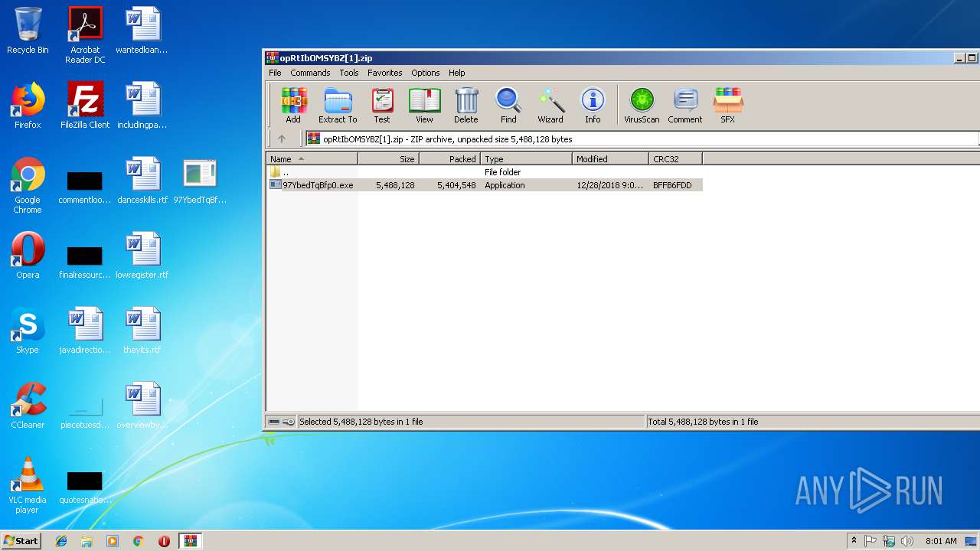Open the View toolbar icon
This screenshot has width=980, height=551.
pos(424,106)
